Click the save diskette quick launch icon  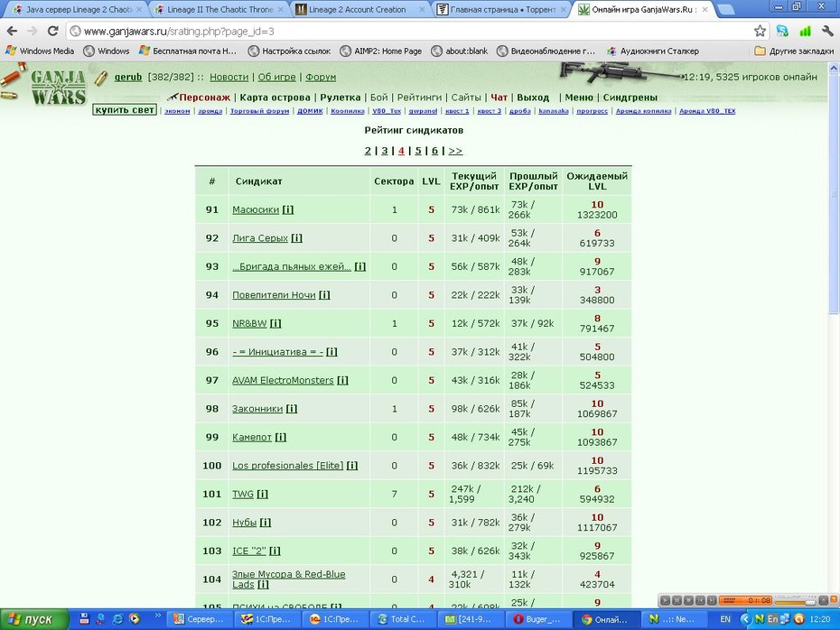click(84, 619)
